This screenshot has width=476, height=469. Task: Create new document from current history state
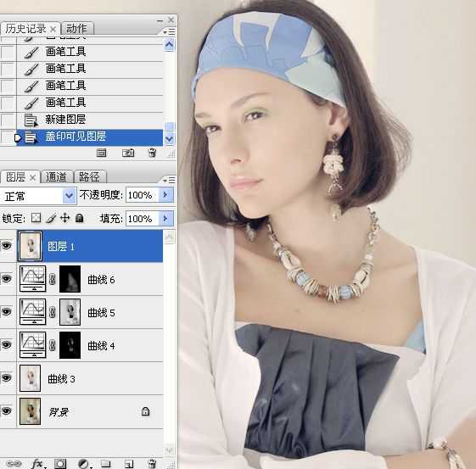101,153
